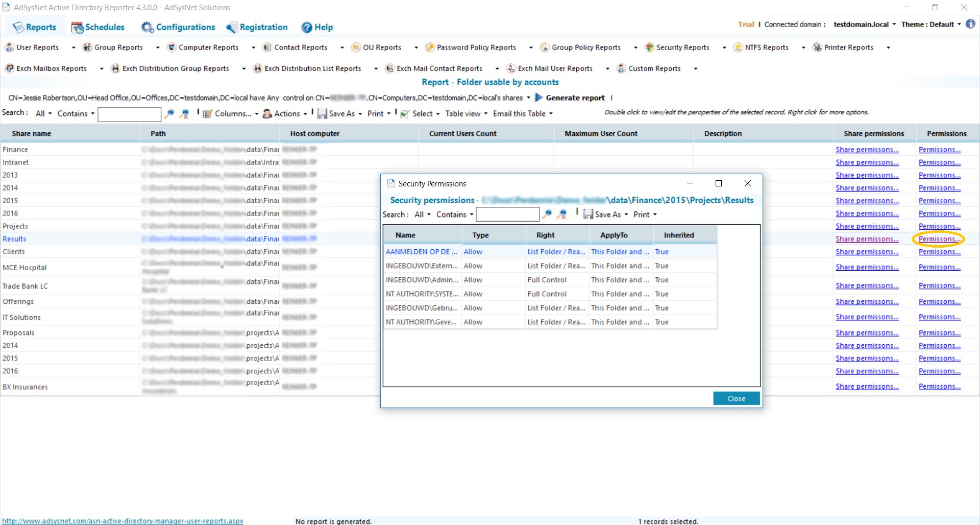Open the Reports main tab

pos(34,27)
